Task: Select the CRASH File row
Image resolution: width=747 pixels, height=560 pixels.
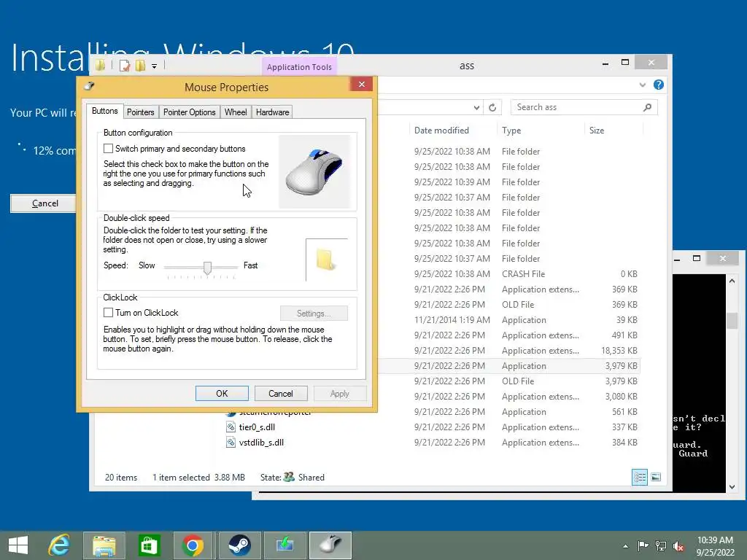Action: click(510, 274)
